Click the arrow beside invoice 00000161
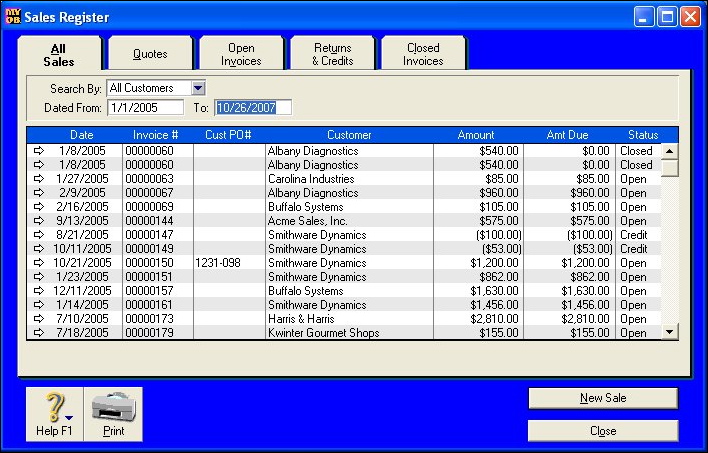Viewport: 708px width, 453px height. pyautogui.click(x=39, y=304)
